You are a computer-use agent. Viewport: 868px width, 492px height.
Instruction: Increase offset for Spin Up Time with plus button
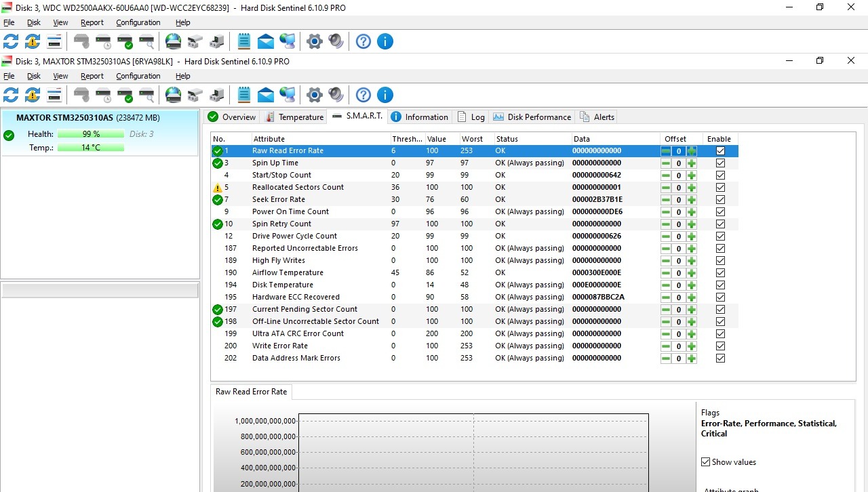click(x=692, y=163)
